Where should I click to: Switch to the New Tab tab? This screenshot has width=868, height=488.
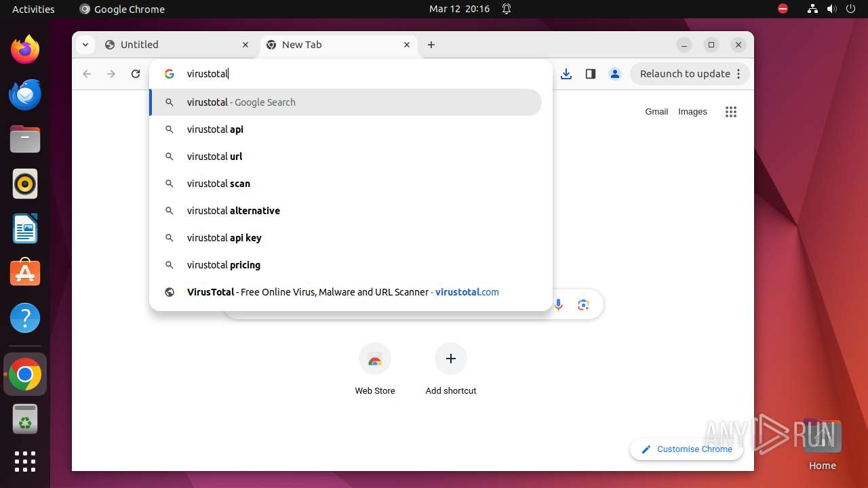pyautogui.click(x=338, y=45)
